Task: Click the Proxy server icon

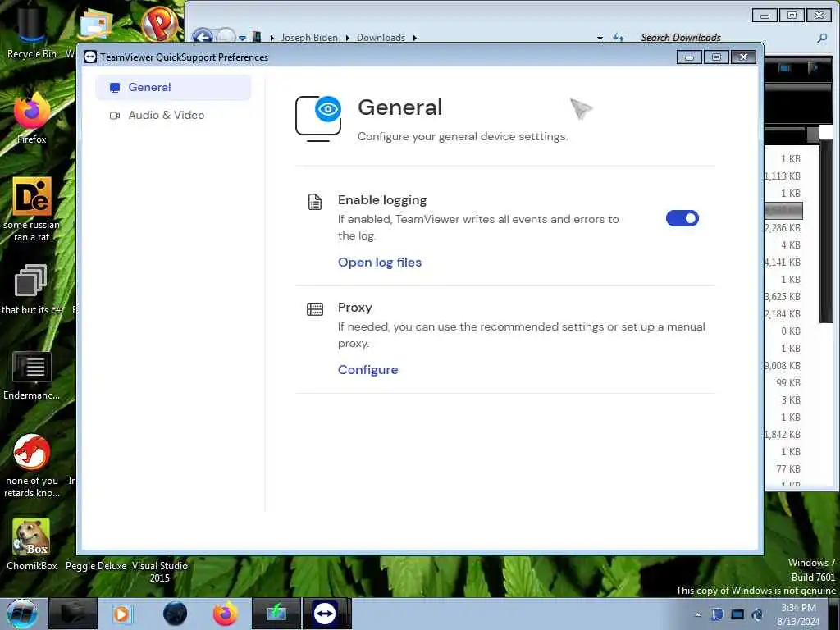Action: (315, 309)
